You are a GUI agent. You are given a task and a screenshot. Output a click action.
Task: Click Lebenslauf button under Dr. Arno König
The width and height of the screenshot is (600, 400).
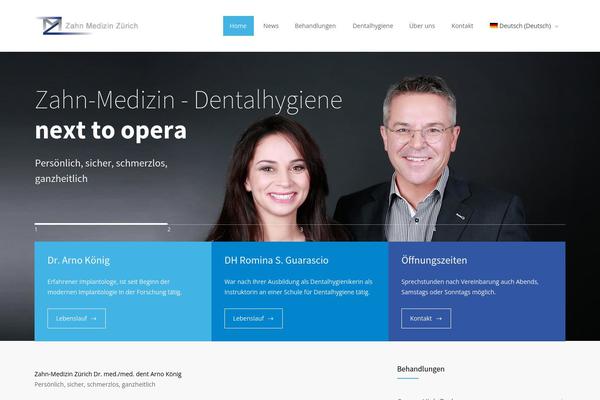(x=77, y=318)
